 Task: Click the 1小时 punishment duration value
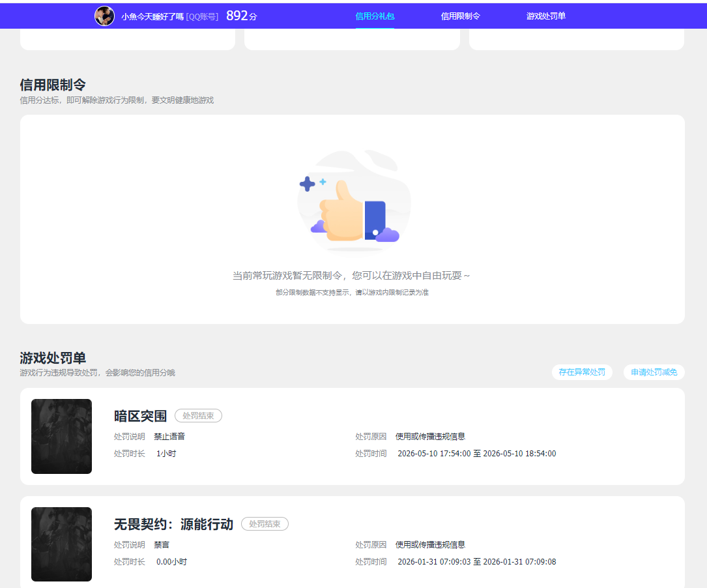[x=166, y=454]
